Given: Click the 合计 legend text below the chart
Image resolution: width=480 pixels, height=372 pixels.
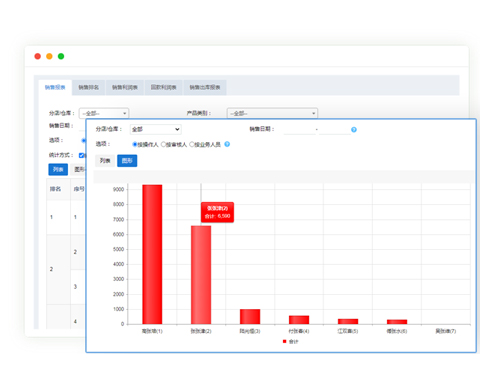Looking at the screenshot, I should [293, 341].
